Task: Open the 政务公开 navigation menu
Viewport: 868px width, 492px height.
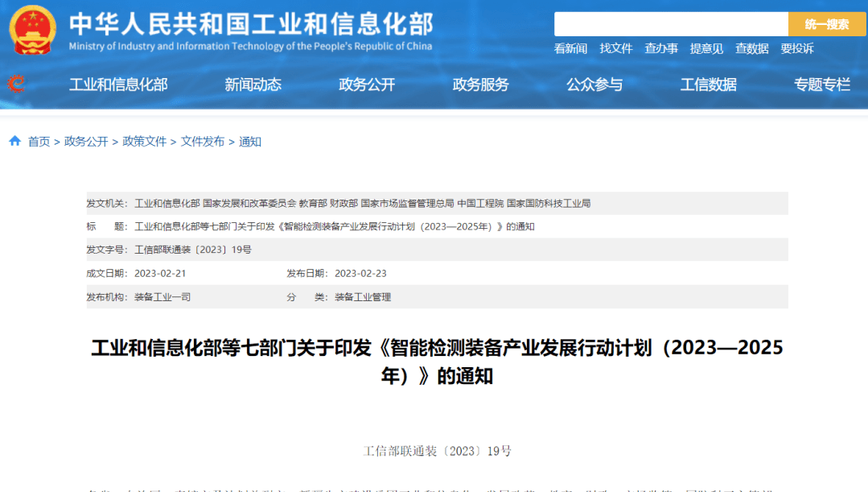Action: click(367, 85)
